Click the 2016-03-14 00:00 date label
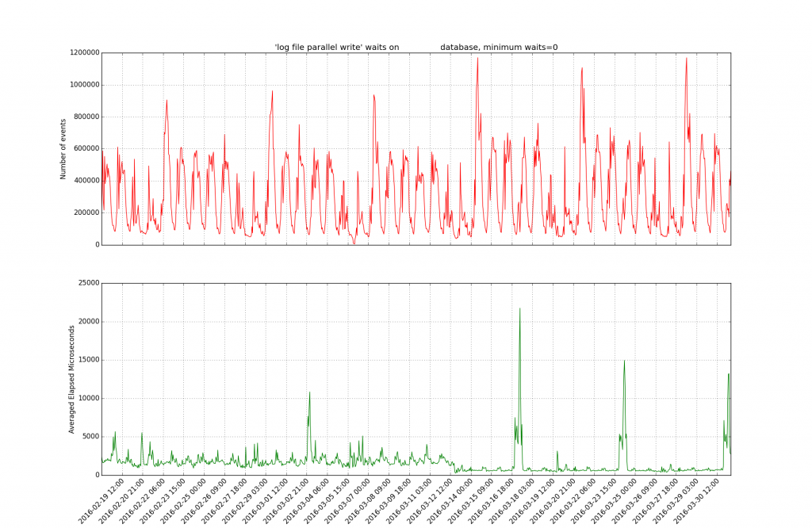 coord(452,498)
